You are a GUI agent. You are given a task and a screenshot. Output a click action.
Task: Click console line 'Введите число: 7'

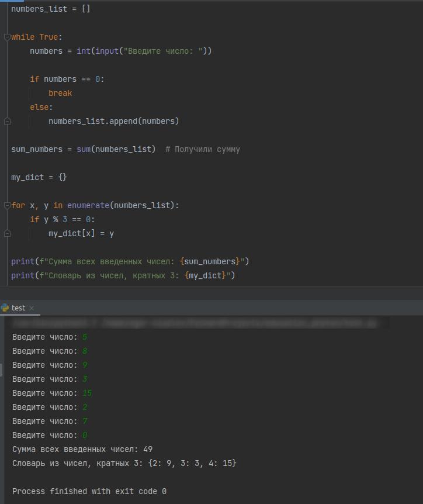[50, 421]
